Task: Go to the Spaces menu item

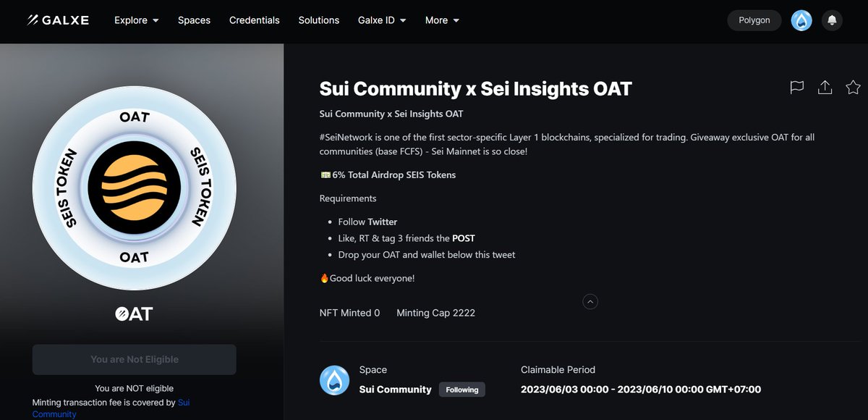Action: (194, 20)
